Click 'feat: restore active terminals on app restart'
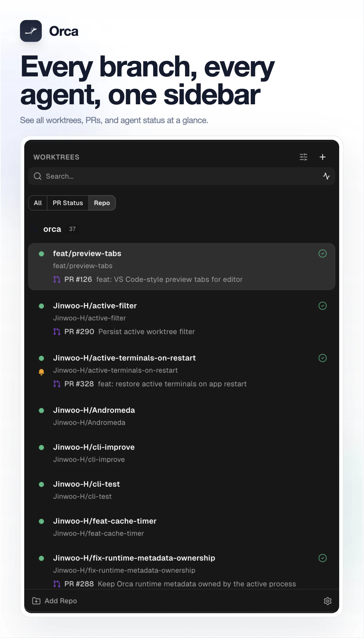Screen dimensions: 364x638 tap(172, 384)
